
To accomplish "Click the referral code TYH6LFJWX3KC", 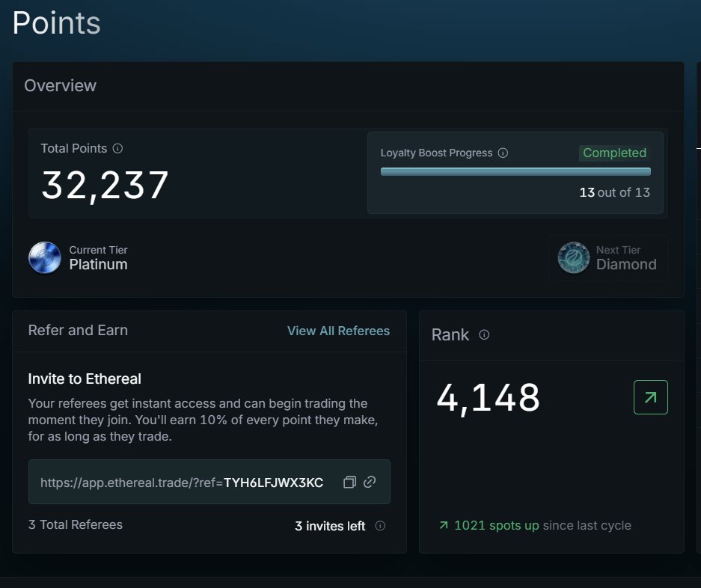I will 273,483.
